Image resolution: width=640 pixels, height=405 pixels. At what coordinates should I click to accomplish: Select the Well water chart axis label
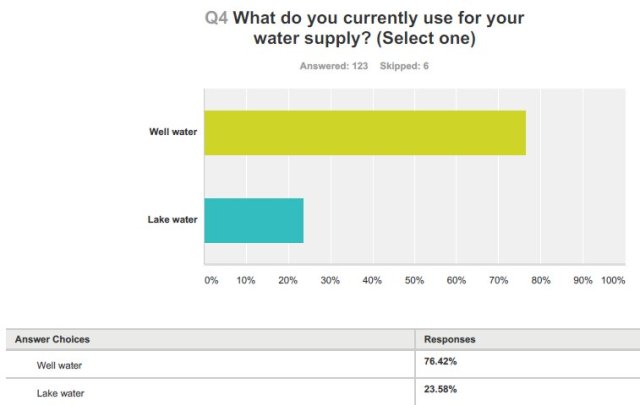click(172, 132)
